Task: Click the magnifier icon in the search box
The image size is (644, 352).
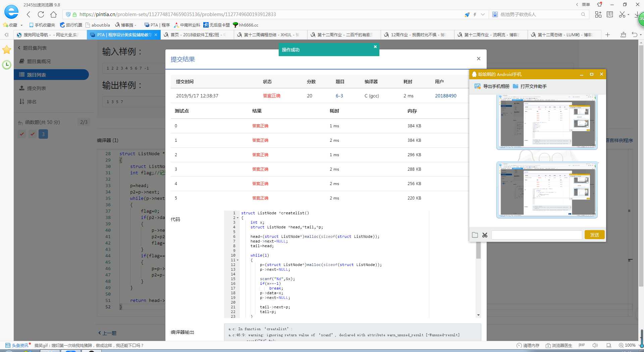Action: click(583, 14)
